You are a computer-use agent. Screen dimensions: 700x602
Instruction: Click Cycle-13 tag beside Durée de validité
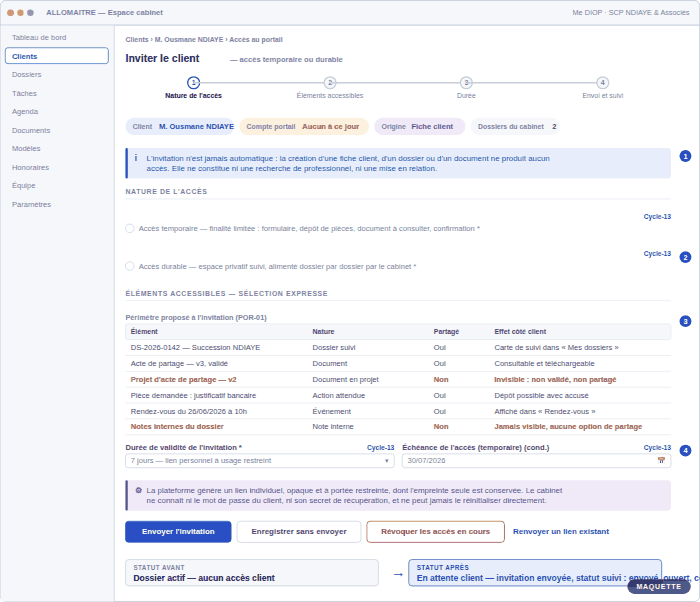tap(380, 447)
